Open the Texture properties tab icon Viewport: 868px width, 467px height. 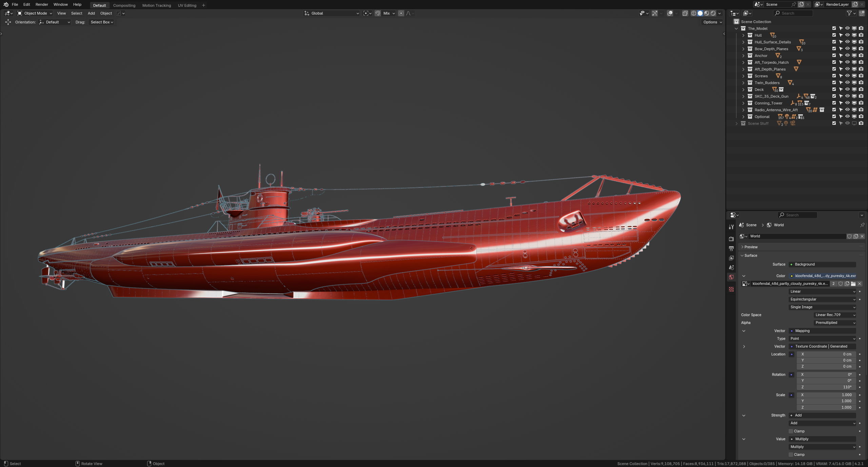[x=731, y=289]
